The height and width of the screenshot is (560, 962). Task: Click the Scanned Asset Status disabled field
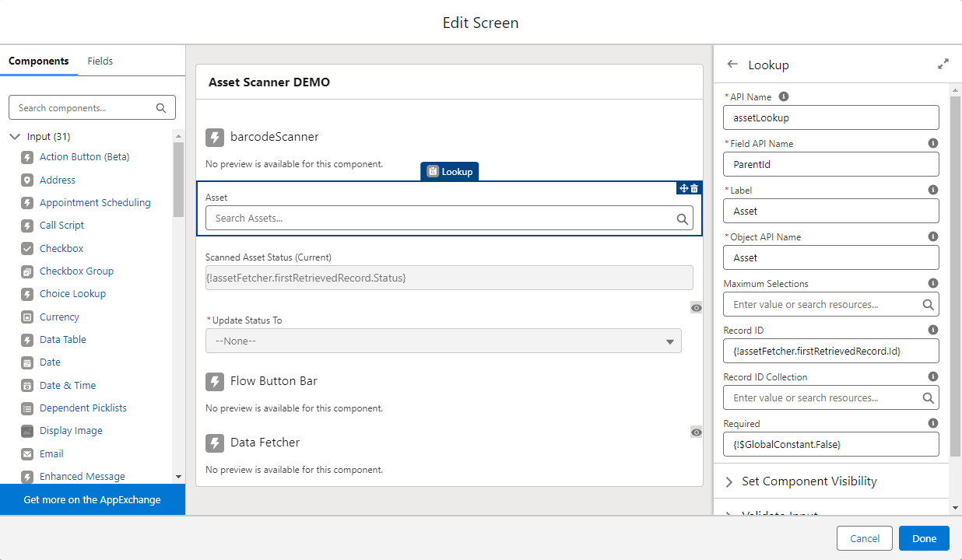pyautogui.click(x=449, y=278)
